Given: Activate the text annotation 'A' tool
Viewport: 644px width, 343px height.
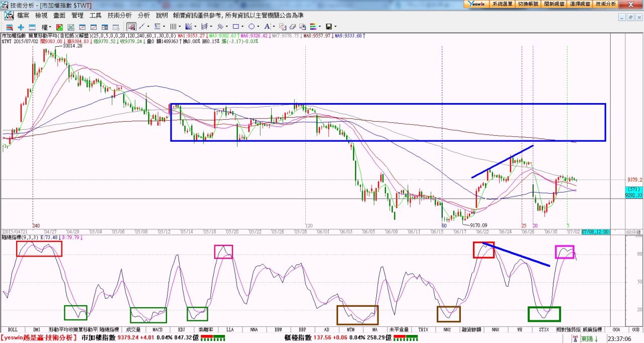Looking at the screenshot, I should [267, 26].
